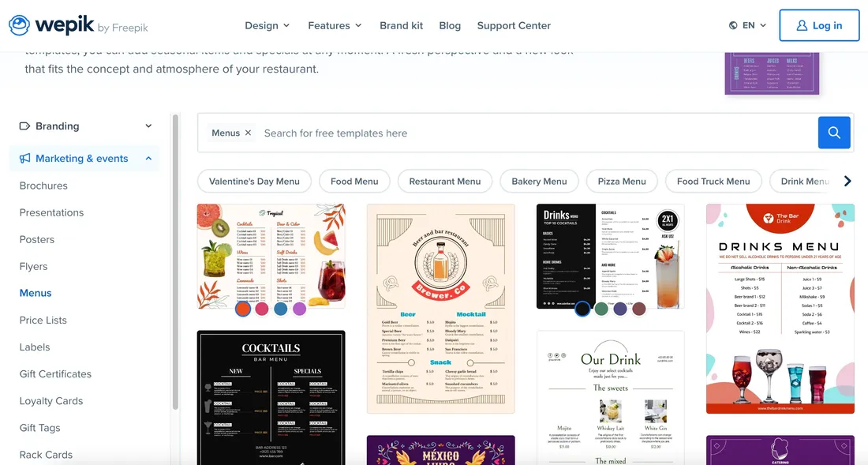Click the Branding tag icon in sidebar
Image resolution: width=868 pixels, height=465 pixels.
tap(24, 126)
